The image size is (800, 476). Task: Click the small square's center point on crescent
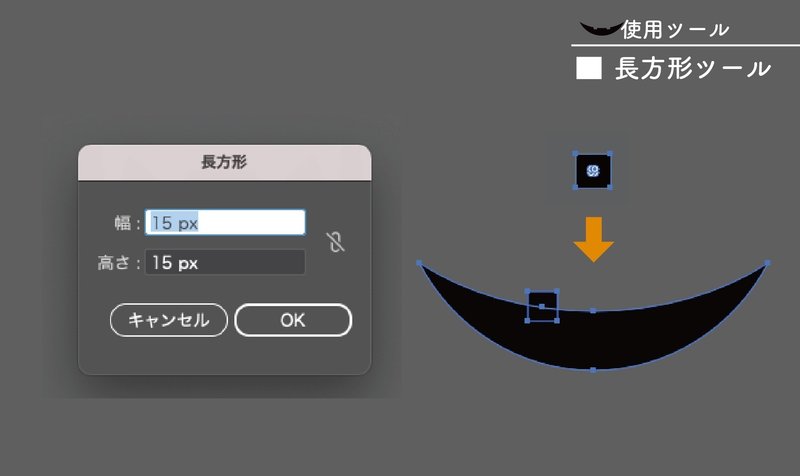point(542,306)
